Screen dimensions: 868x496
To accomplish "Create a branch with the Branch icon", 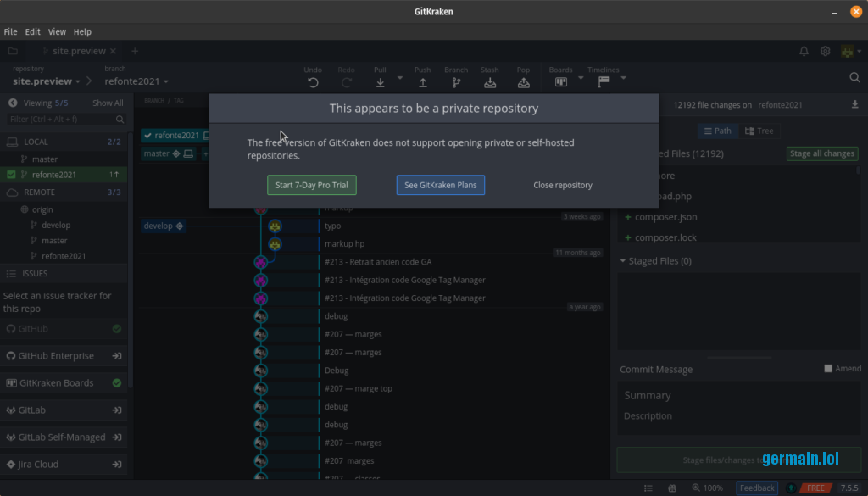I will [456, 82].
